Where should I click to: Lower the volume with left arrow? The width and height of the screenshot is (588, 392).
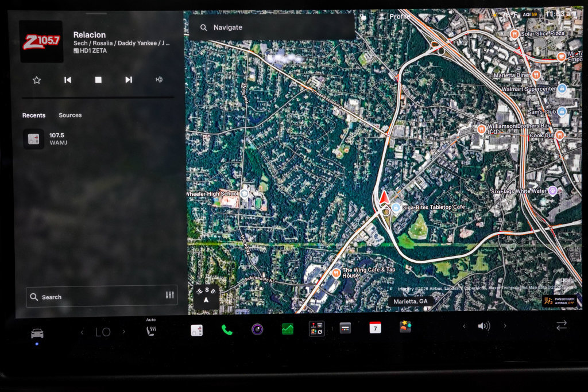464,326
